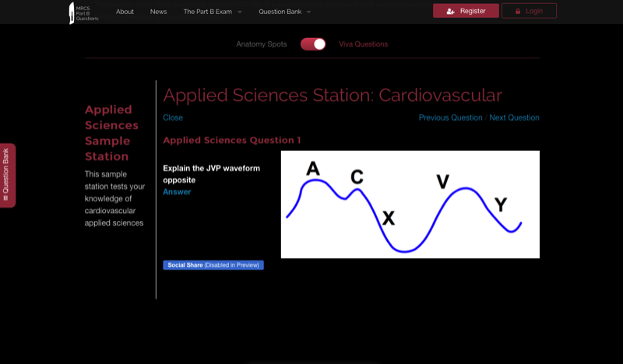Expand The Part B Exam dropdown
The image size is (623, 364).
tap(213, 12)
